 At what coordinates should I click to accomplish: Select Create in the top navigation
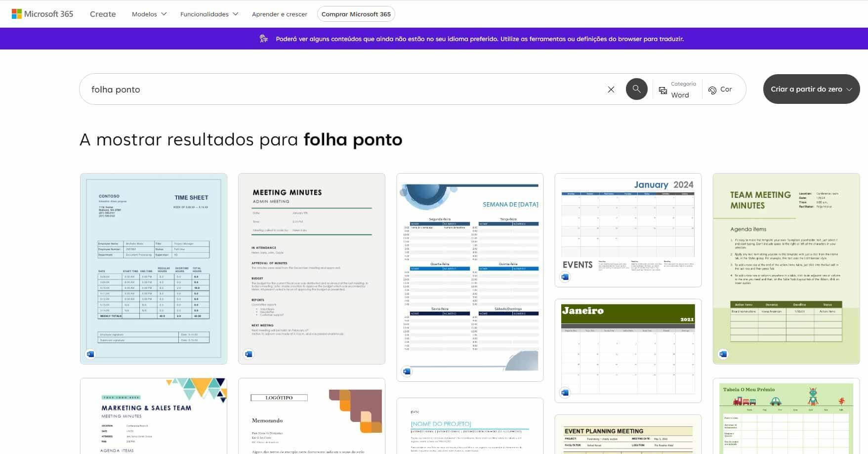click(102, 14)
